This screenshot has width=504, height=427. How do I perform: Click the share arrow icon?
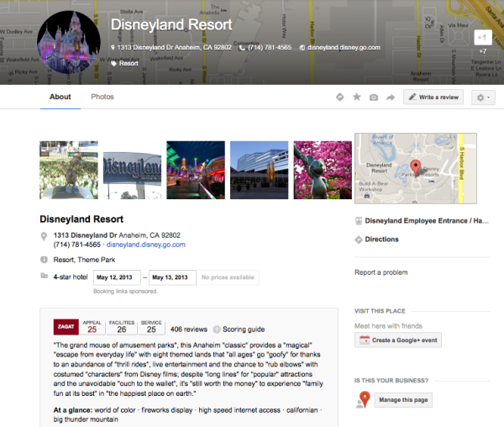point(391,98)
